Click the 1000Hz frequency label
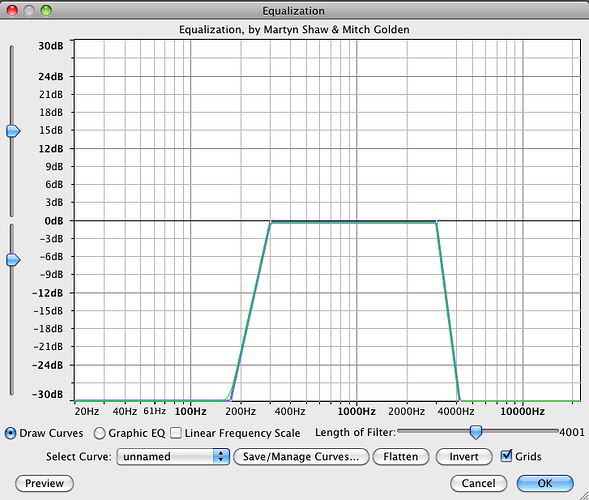The height and width of the screenshot is (500, 589). pyautogui.click(x=356, y=412)
